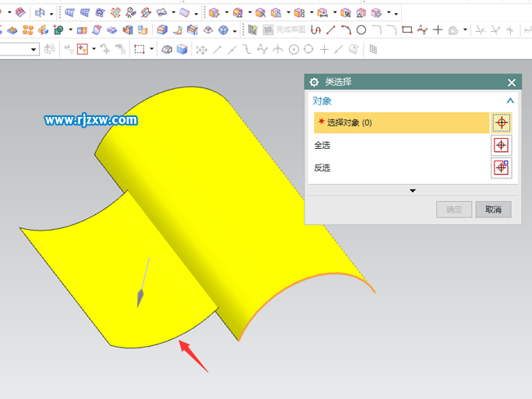Select the Circle sketch tool

(361, 30)
